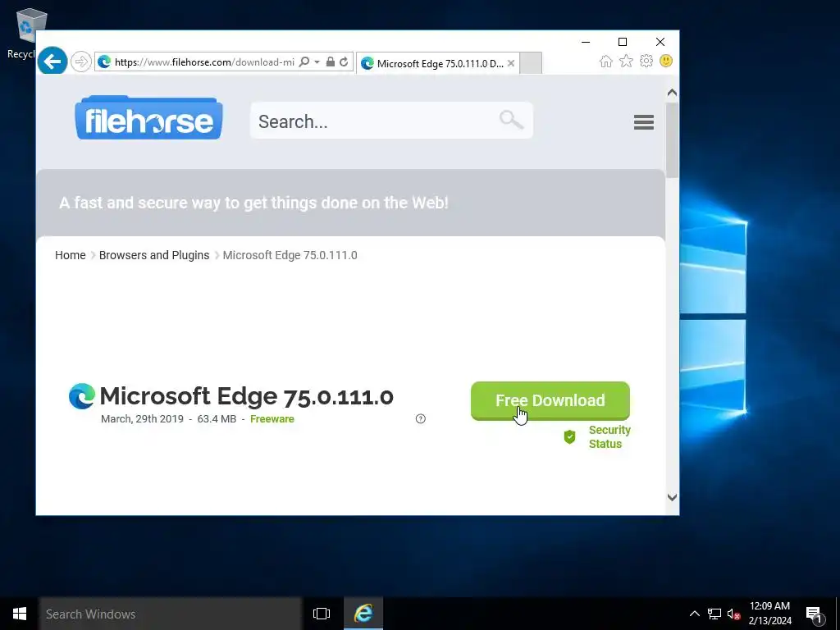840x630 pixels.
Task: Go back using the browser back arrow
Action: point(52,62)
